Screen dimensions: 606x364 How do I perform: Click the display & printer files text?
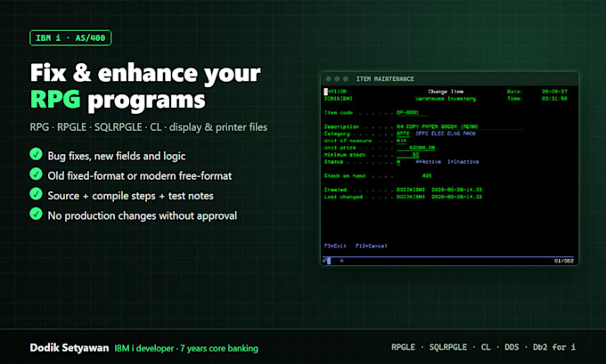pyautogui.click(x=218, y=127)
